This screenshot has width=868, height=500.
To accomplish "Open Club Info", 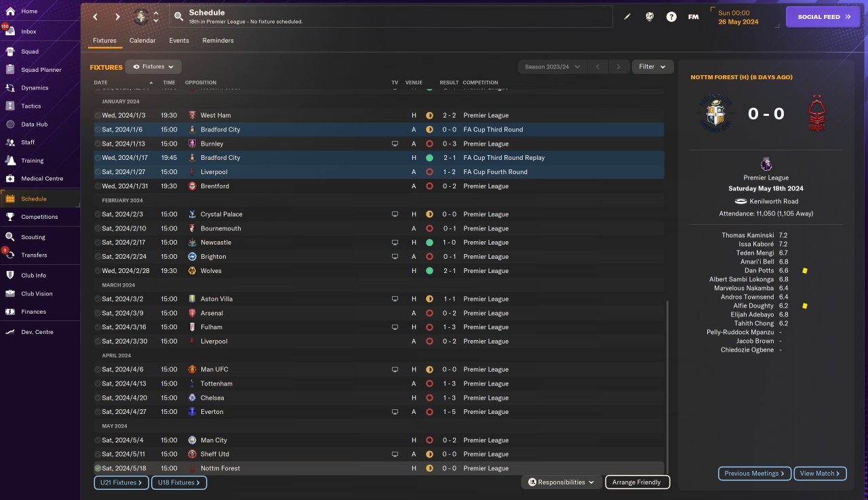I will 33,275.
